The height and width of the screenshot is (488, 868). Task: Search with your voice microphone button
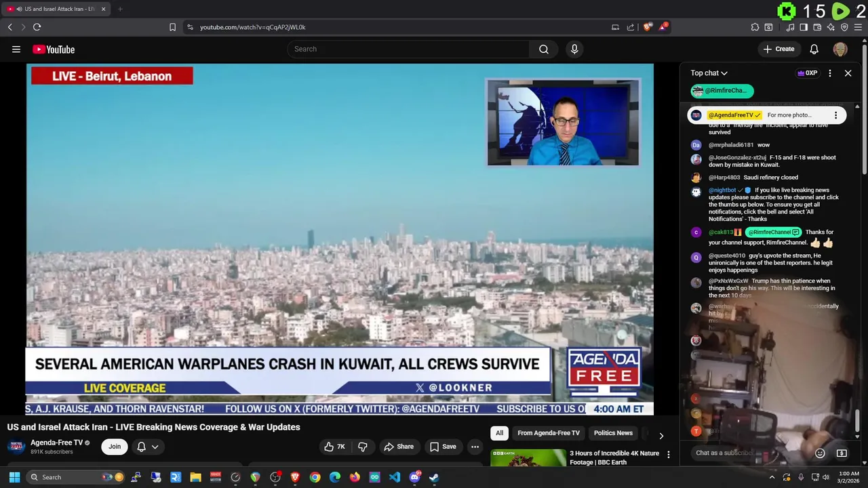pyautogui.click(x=574, y=49)
